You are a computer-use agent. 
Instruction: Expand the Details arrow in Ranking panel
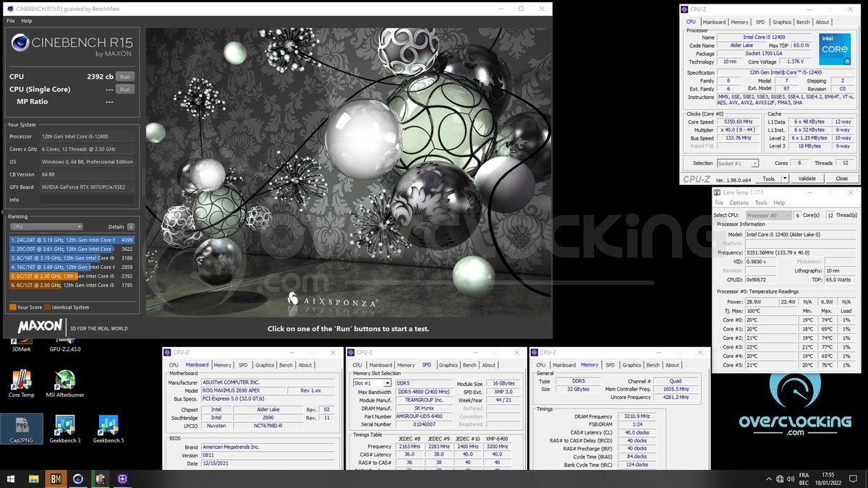click(x=132, y=227)
